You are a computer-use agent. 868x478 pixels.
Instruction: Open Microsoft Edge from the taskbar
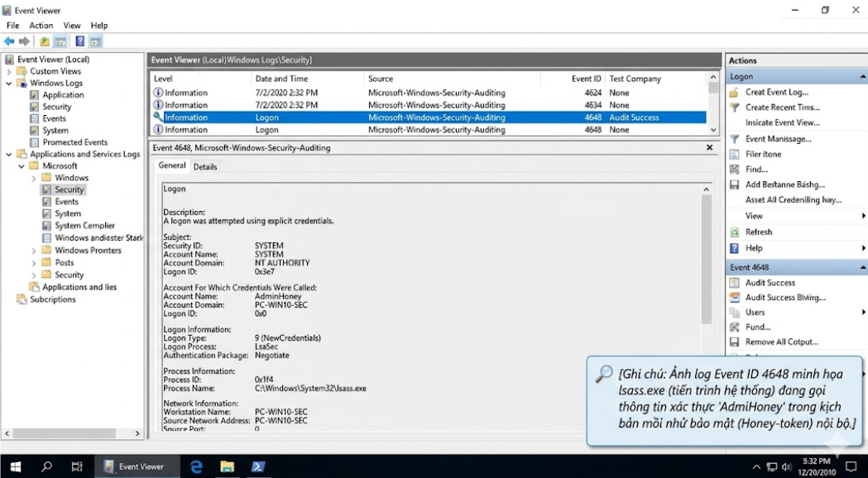[196, 467]
